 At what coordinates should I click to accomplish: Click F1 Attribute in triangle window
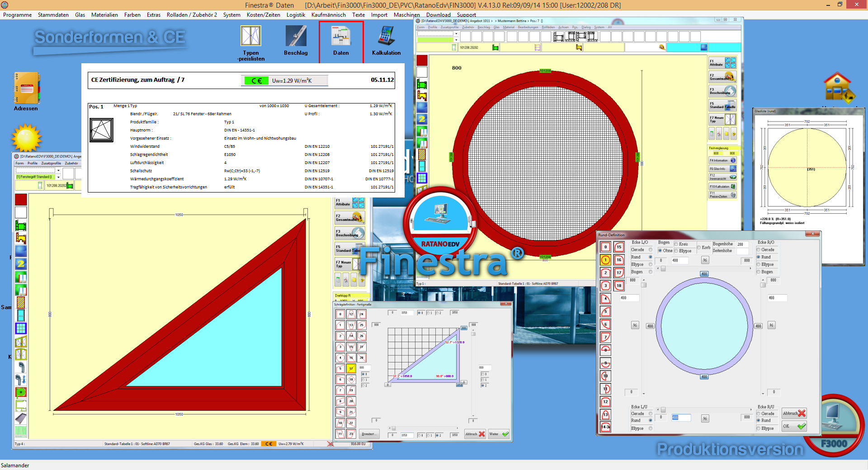pos(349,202)
